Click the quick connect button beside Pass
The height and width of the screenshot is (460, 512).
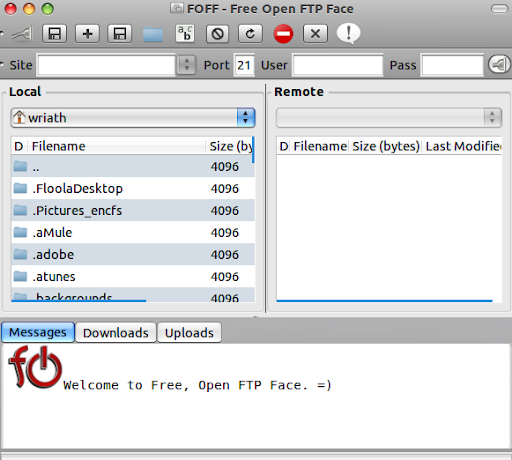coord(499,64)
